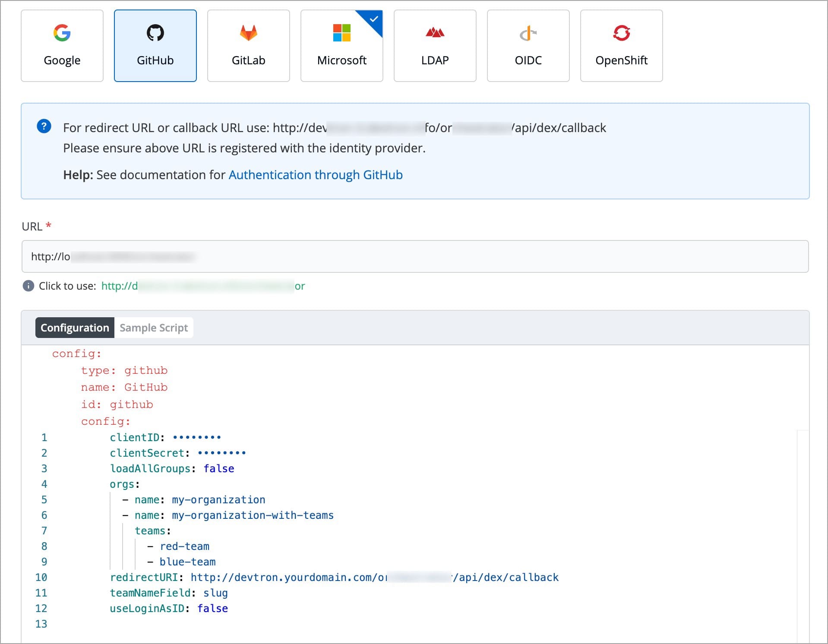Toggle the checkmark on the Microsoft card

tap(373, 18)
